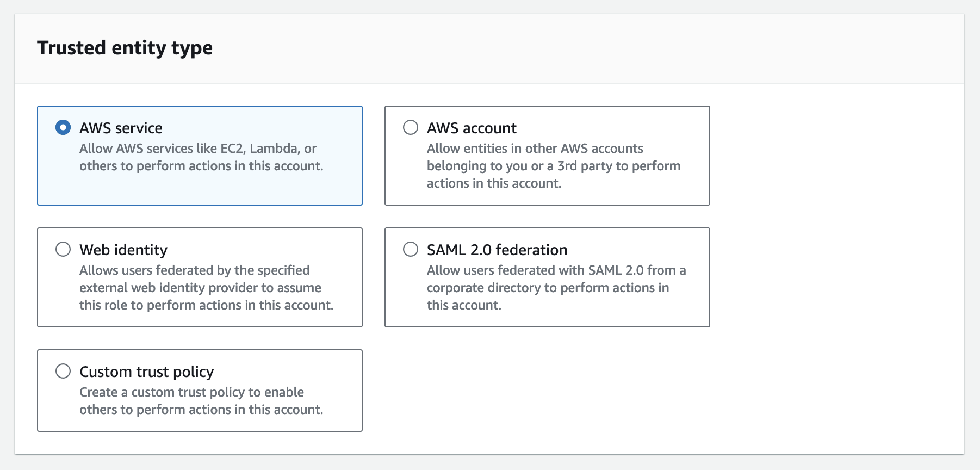The width and height of the screenshot is (980, 470).
Task: Click the 'Trusted entity type' section heading
Action: pos(125,48)
